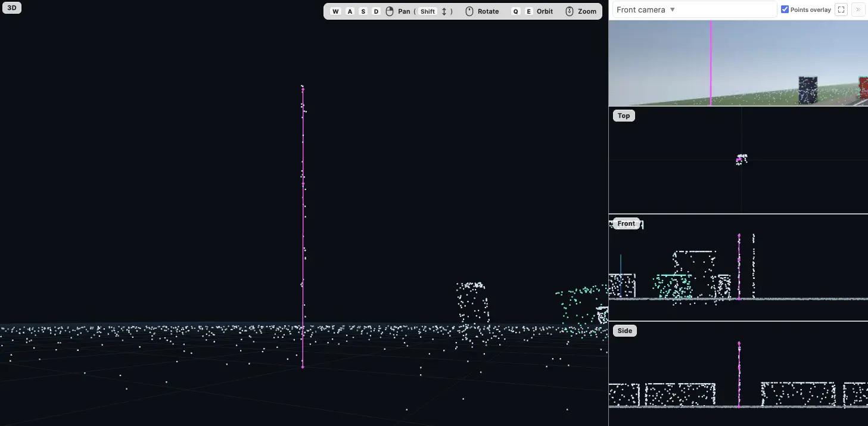This screenshot has width=868, height=426.
Task: Click the Zoom scroll-wheel mouse icon
Action: click(570, 11)
